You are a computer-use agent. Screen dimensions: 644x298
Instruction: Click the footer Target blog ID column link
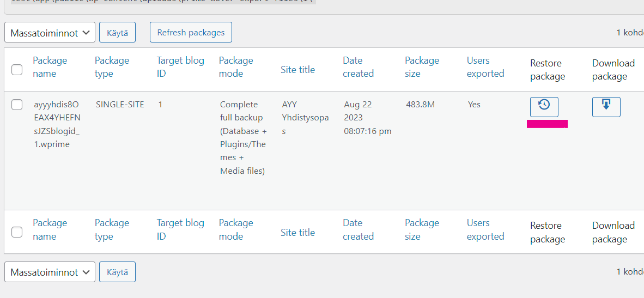coord(180,229)
